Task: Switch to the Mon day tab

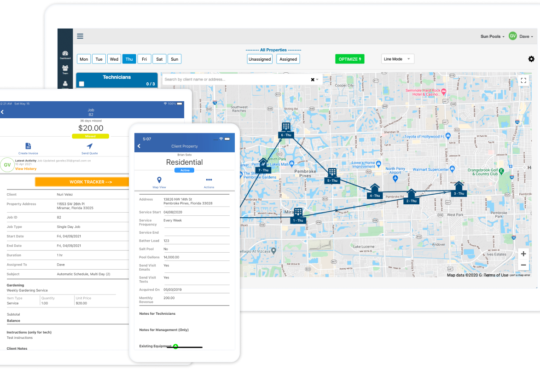Action: (x=84, y=59)
